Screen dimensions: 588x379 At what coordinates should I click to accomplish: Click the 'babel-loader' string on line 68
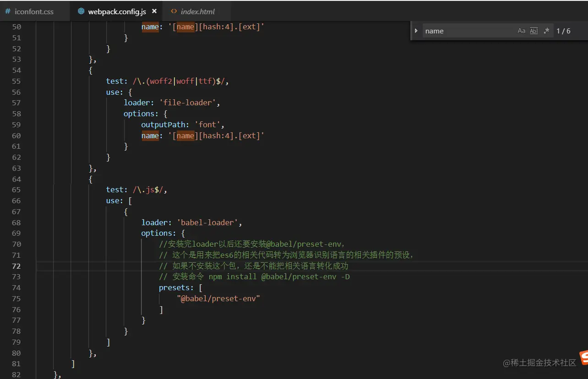coord(207,222)
